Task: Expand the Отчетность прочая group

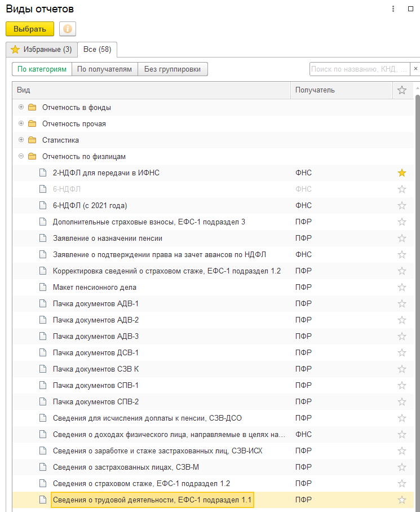Action: coord(21,123)
